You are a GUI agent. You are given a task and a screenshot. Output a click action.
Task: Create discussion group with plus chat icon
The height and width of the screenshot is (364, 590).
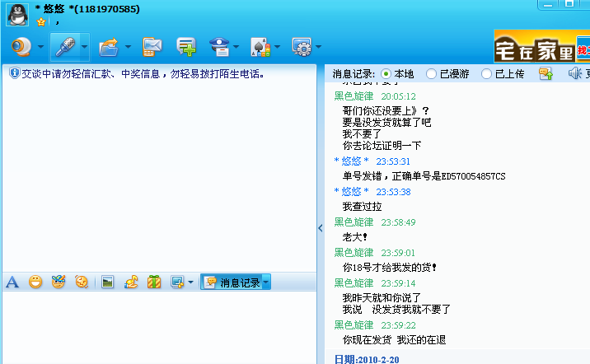pyautogui.click(x=186, y=47)
